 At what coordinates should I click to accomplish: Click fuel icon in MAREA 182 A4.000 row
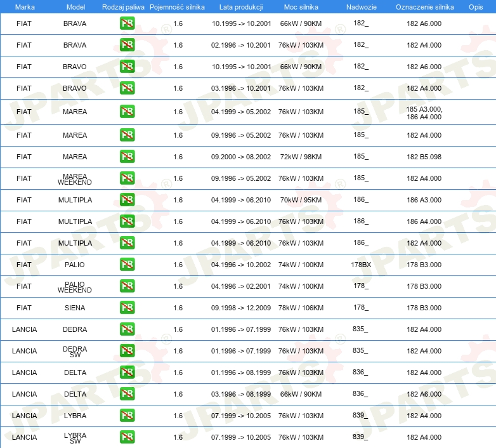tap(127, 135)
